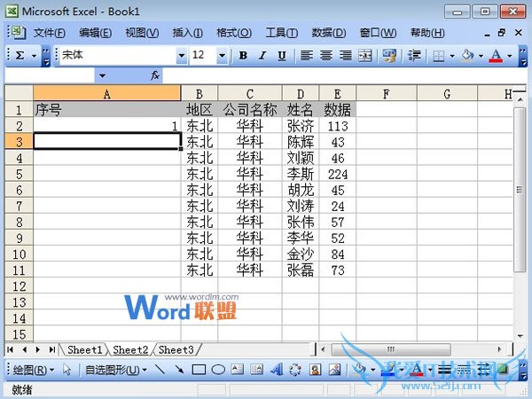This screenshot has width=532, height=399.
Task: Open the 视图(V) menu
Action: pos(142,33)
